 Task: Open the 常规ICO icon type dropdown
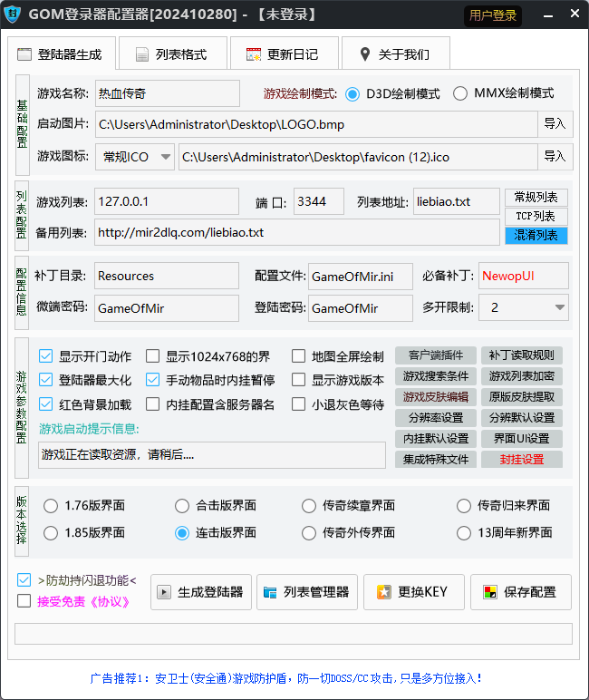tap(135, 157)
